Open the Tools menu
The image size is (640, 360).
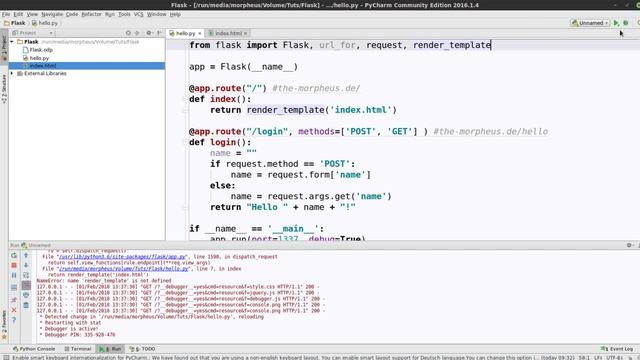coord(124,14)
